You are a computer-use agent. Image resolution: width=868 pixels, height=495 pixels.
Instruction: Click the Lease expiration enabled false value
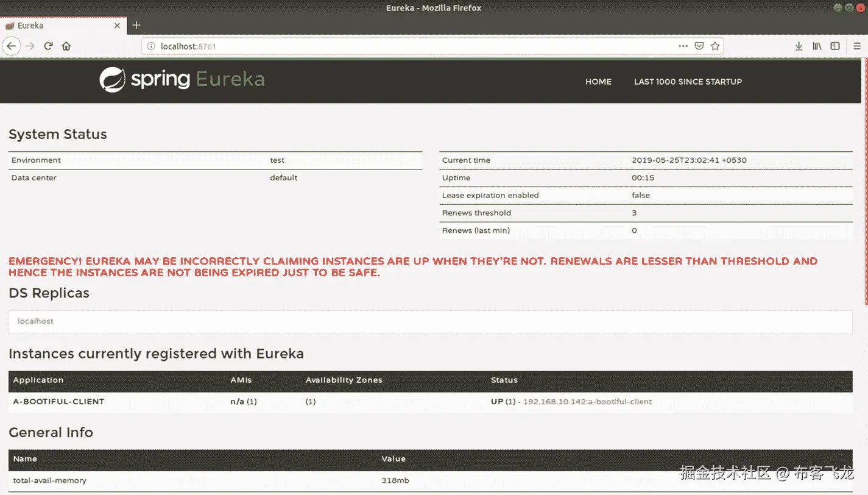pyautogui.click(x=641, y=196)
